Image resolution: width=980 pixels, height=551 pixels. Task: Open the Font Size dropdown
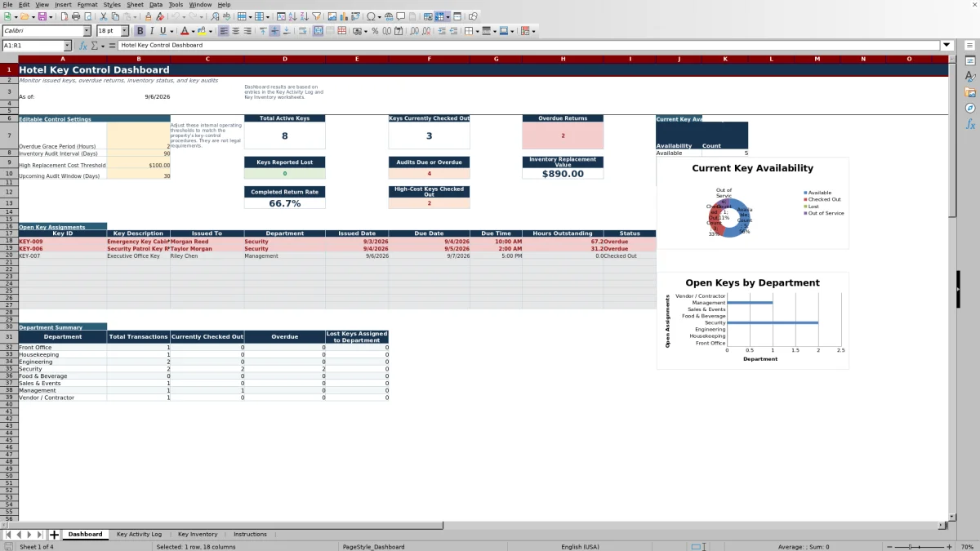click(125, 31)
